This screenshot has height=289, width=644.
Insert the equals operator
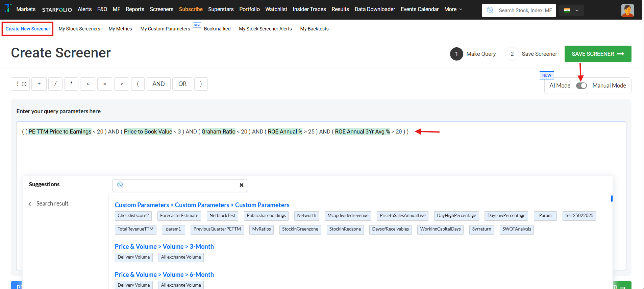click(105, 84)
